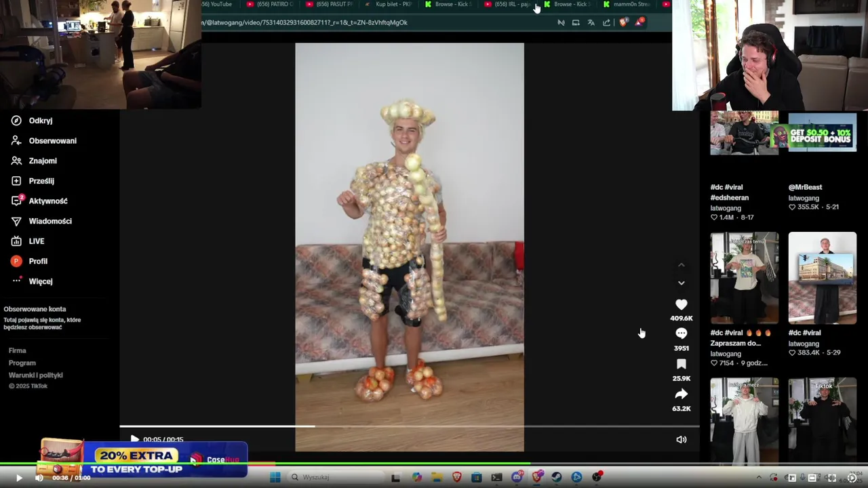Image resolution: width=868 pixels, height=488 pixels.
Task: Click the Firma footer link
Action: click(x=18, y=350)
